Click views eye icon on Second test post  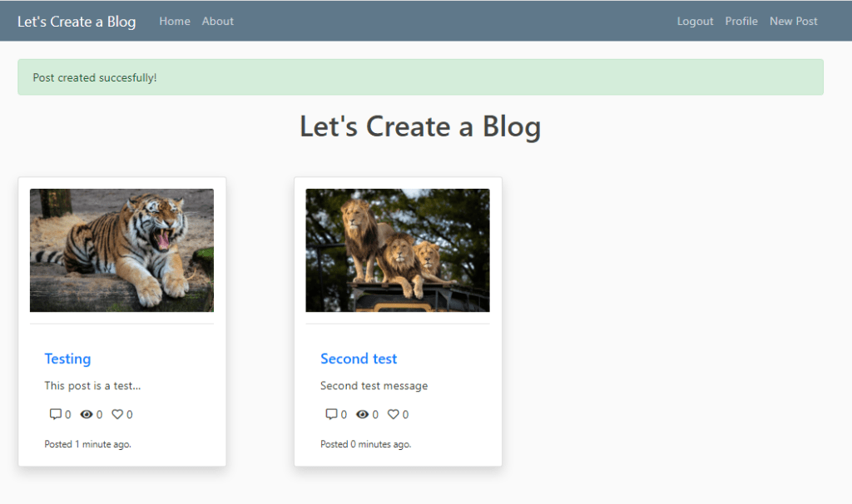[x=362, y=414]
